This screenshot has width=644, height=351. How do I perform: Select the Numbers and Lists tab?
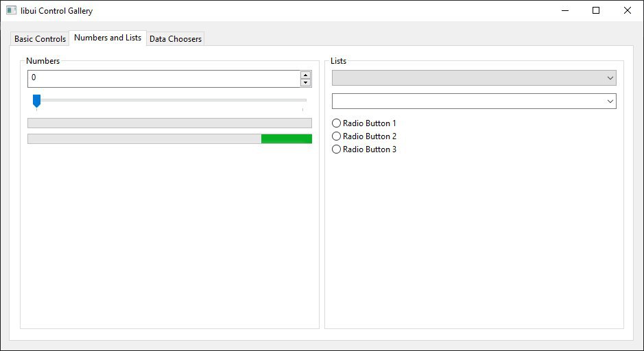[x=108, y=38]
